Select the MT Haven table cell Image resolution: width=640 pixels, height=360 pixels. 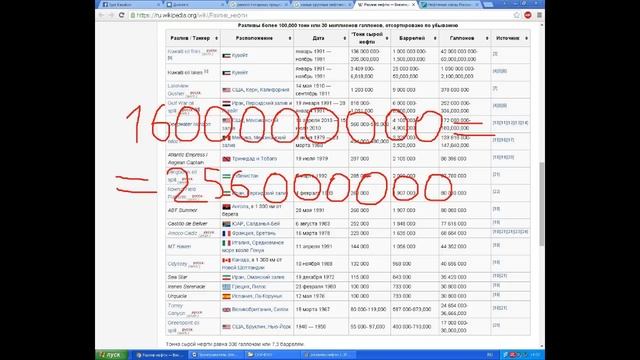[193, 247]
